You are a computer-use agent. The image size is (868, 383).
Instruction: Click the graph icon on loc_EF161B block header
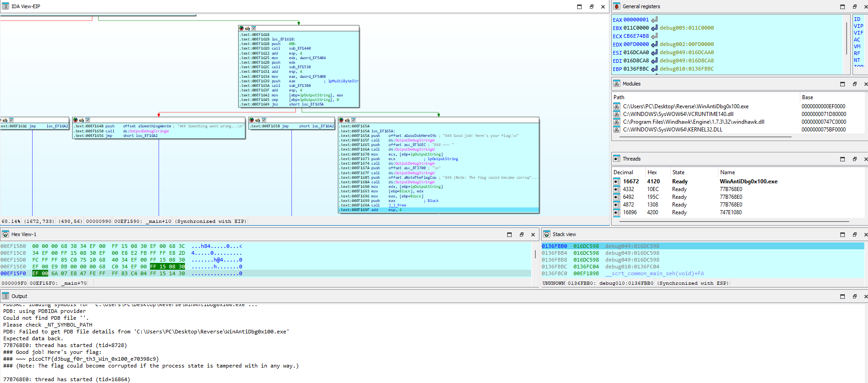pos(254,28)
